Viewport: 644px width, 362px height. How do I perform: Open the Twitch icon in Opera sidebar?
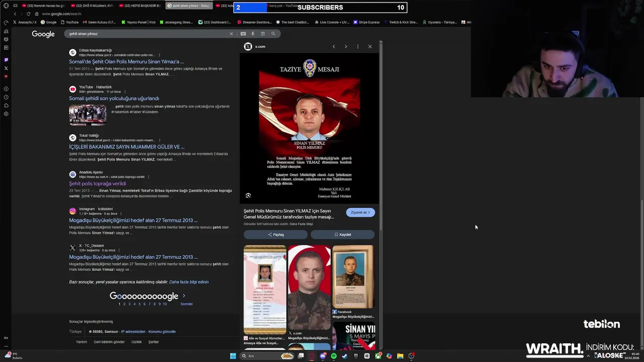pos(6,60)
